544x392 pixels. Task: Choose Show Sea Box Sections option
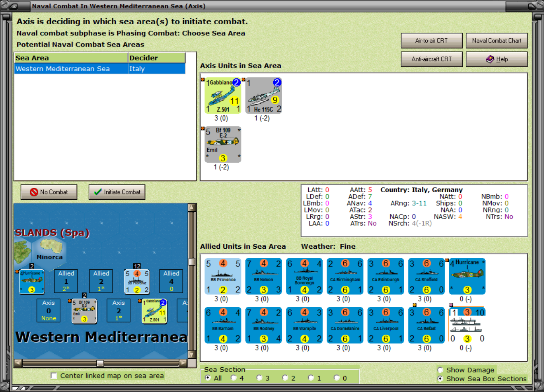pyautogui.click(x=440, y=378)
